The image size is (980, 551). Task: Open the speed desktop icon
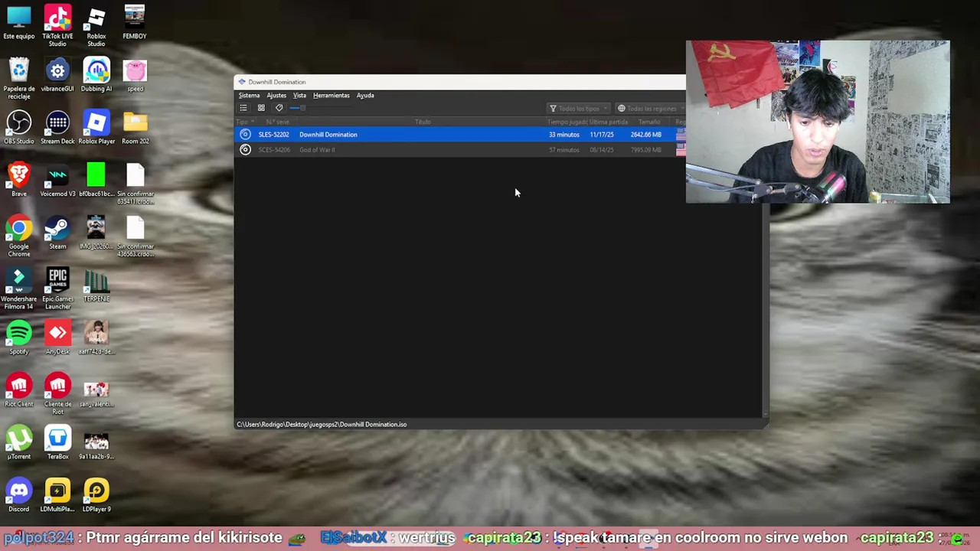click(x=135, y=76)
